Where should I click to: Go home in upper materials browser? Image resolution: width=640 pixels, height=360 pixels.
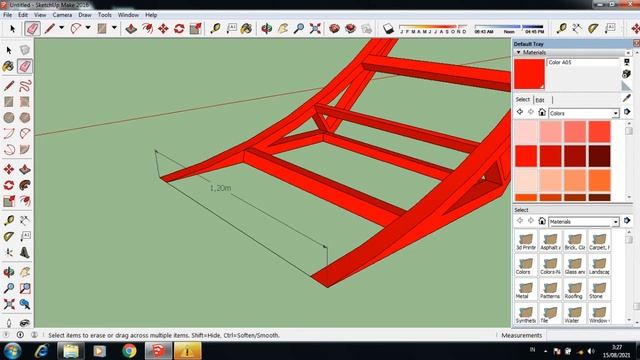tap(542, 112)
